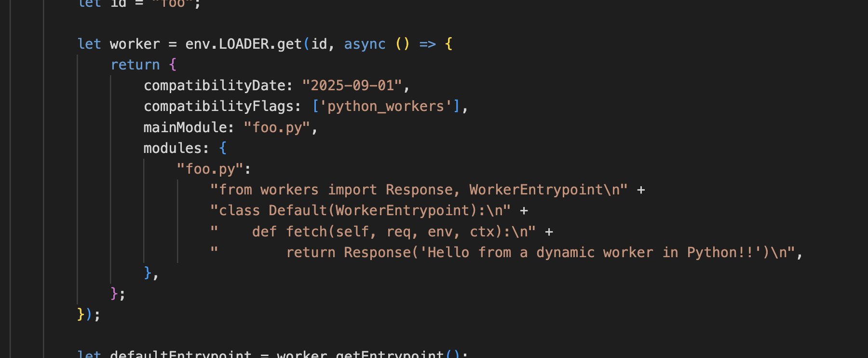The height and width of the screenshot is (358, 868).
Task: Click the "class Default(WorkerEntrypoint)" string
Action: tap(359, 211)
